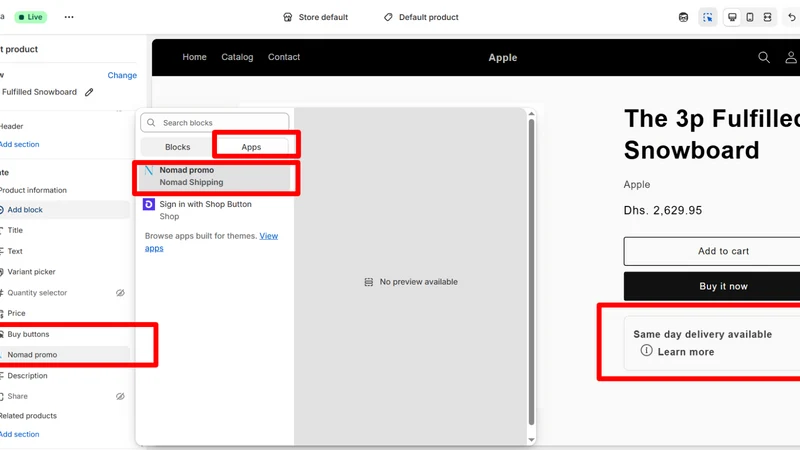This screenshot has width=800, height=450.
Task: Open the Store default selector
Action: (x=315, y=17)
